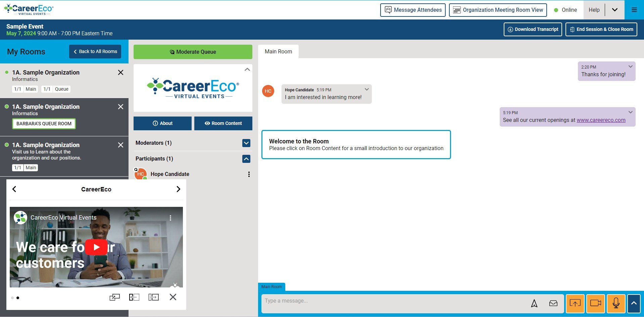The width and height of the screenshot is (644, 317).
Task: Toggle the video camera button
Action: [596, 304]
